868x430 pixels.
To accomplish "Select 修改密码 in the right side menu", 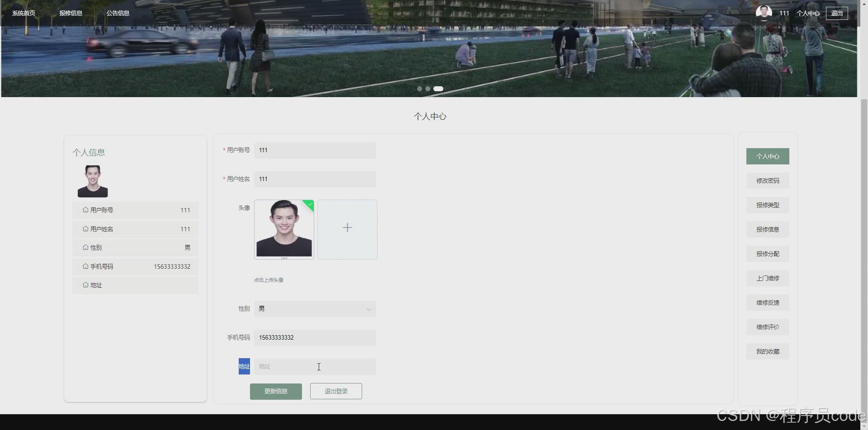I will [768, 181].
